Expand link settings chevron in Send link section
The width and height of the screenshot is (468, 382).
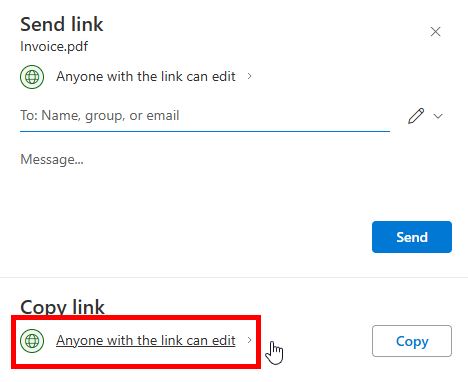click(249, 76)
